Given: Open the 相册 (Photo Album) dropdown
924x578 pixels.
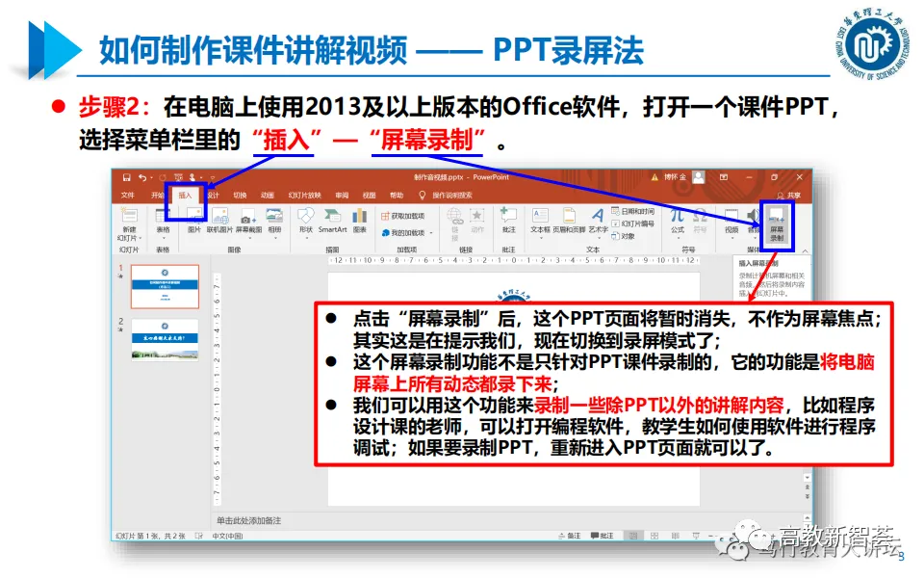Looking at the screenshot, I should tap(274, 223).
